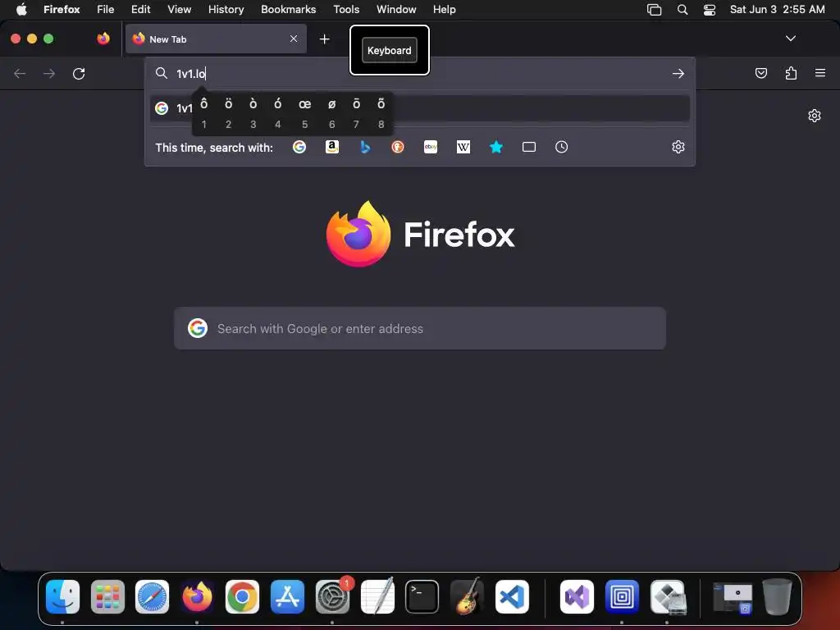Image resolution: width=840 pixels, height=630 pixels.
Task: Open the Window menu
Action: (396, 9)
